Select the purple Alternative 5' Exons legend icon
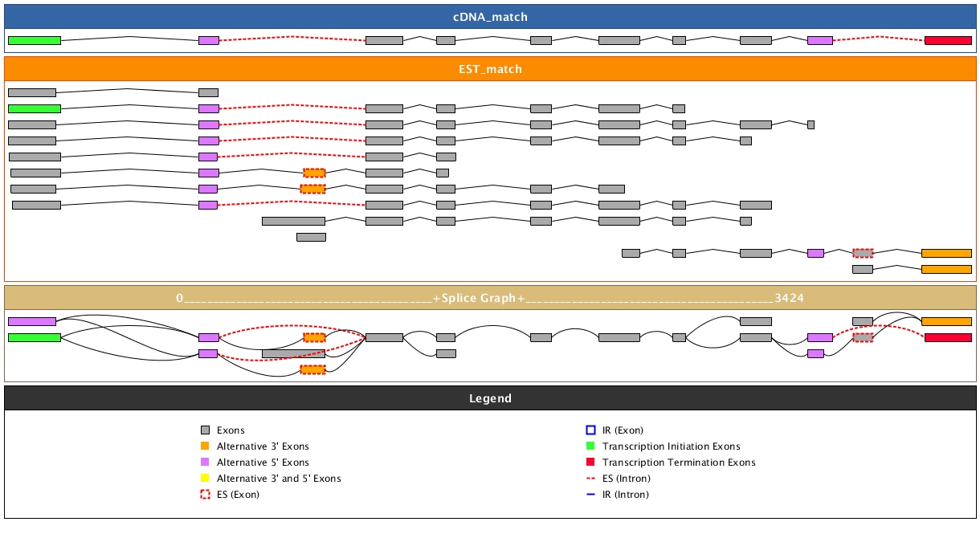980x534 pixels. point(205,463)
